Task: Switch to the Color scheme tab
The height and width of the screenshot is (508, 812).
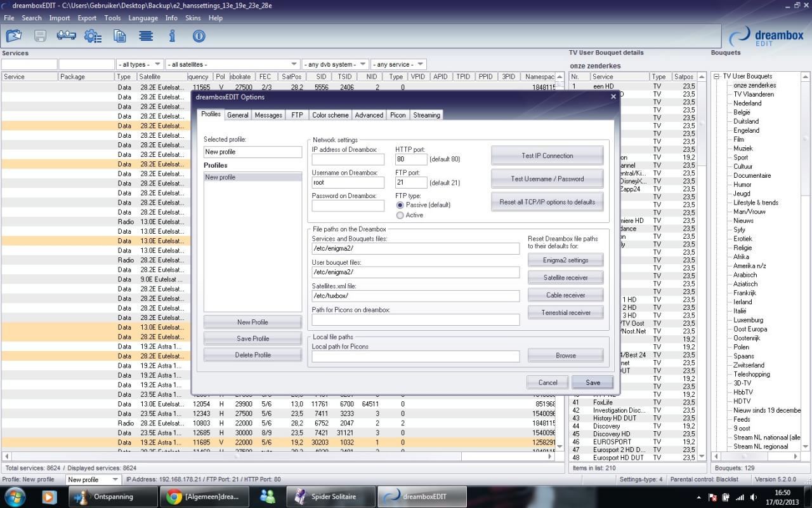Action: click(x=330, y=115)
